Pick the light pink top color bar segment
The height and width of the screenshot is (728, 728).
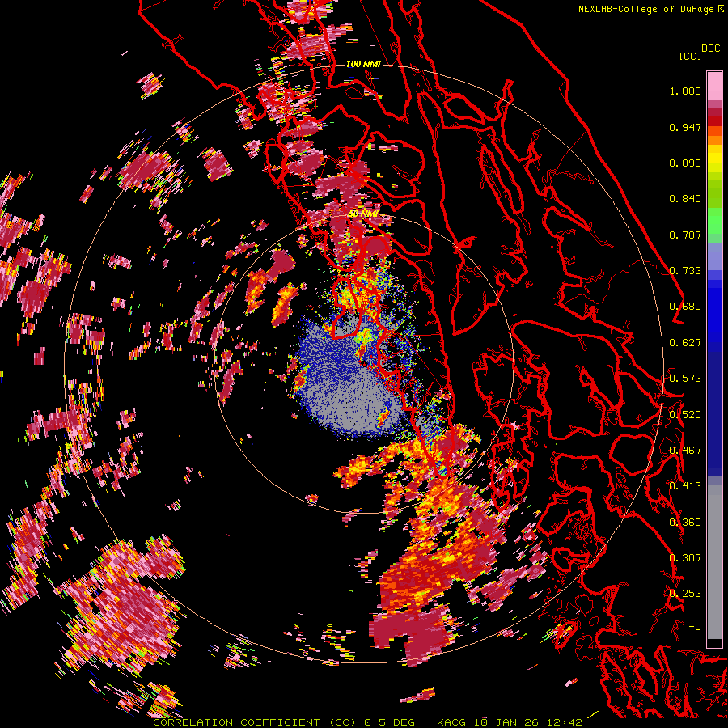click(x=714, y=86)
